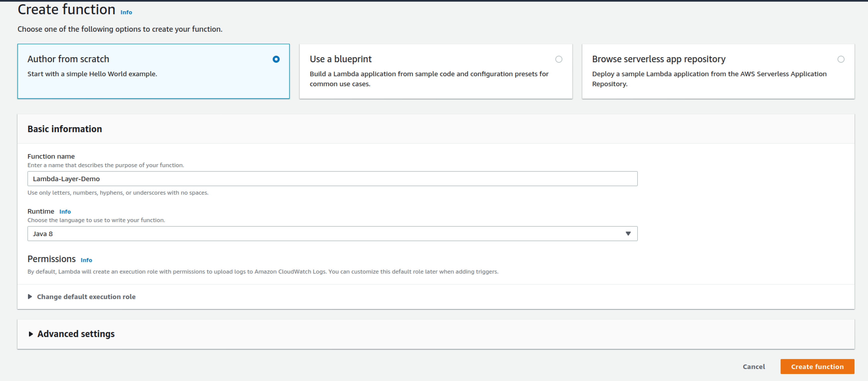
Task: Click the Use a blueprint card description
Action: point(429,78)
